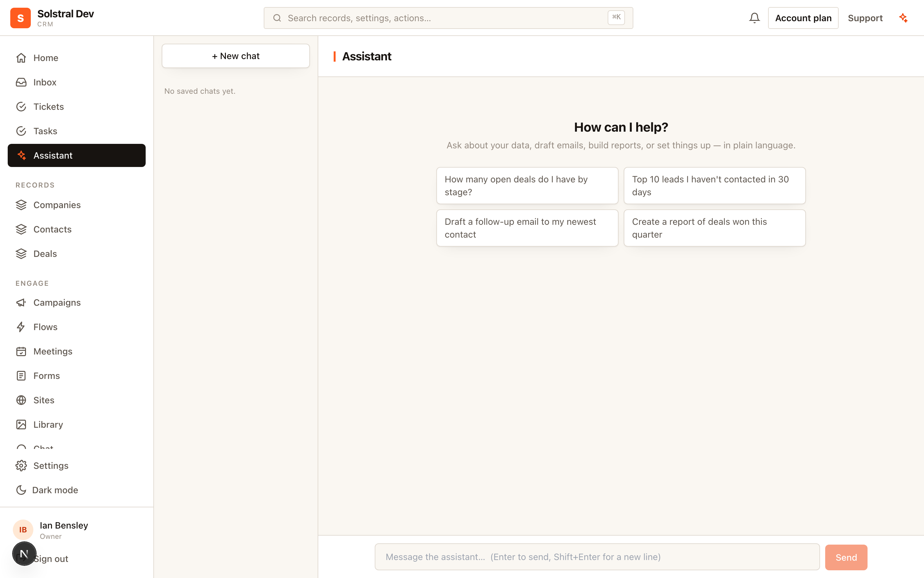The height and width of the screenshot is (578, 924).
Task: Click the Library image icon
Action: click(21, 425)
